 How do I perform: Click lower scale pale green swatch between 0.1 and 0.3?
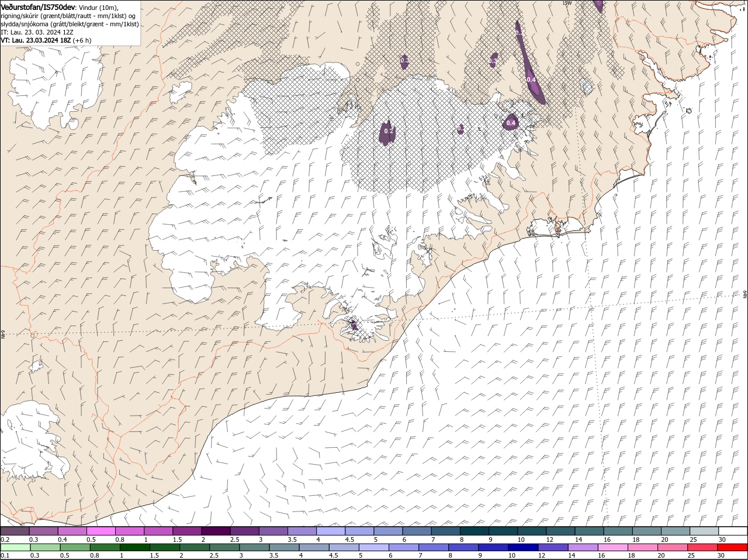[x=15, y=548]
